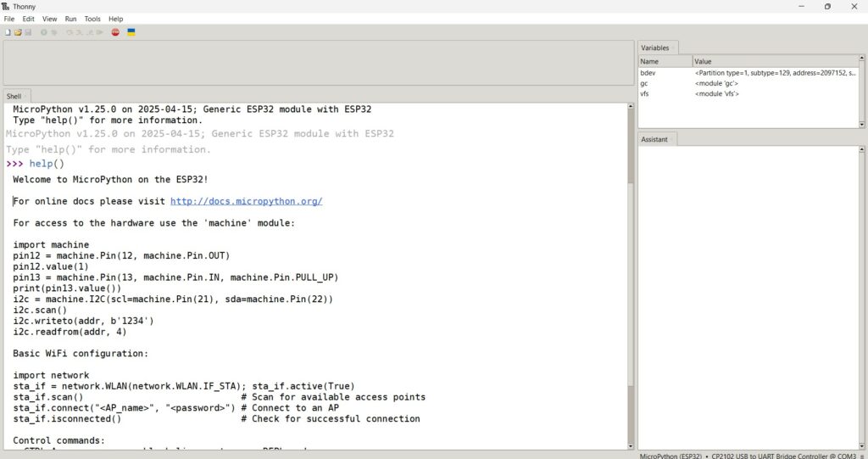Select the vfs variable row
The image size is (868, 459).
tap(748, 93)
